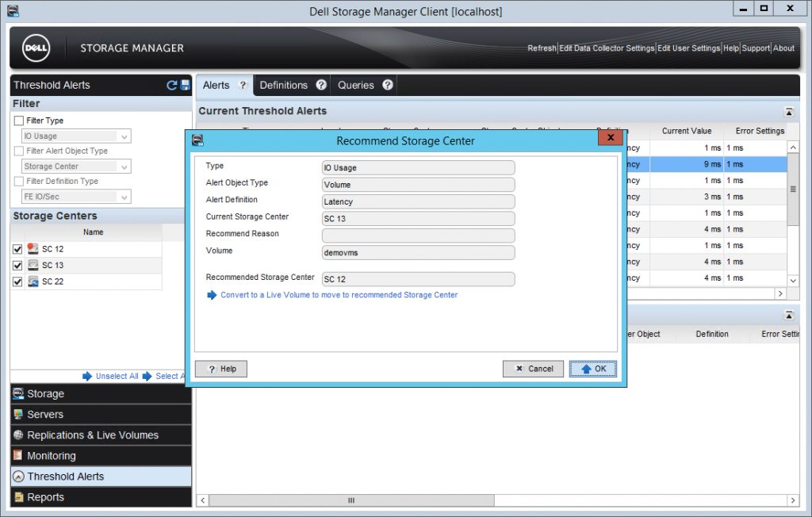
Task: Enable the Filter Definition Type checkbox
Action: [x=19, y=182]
